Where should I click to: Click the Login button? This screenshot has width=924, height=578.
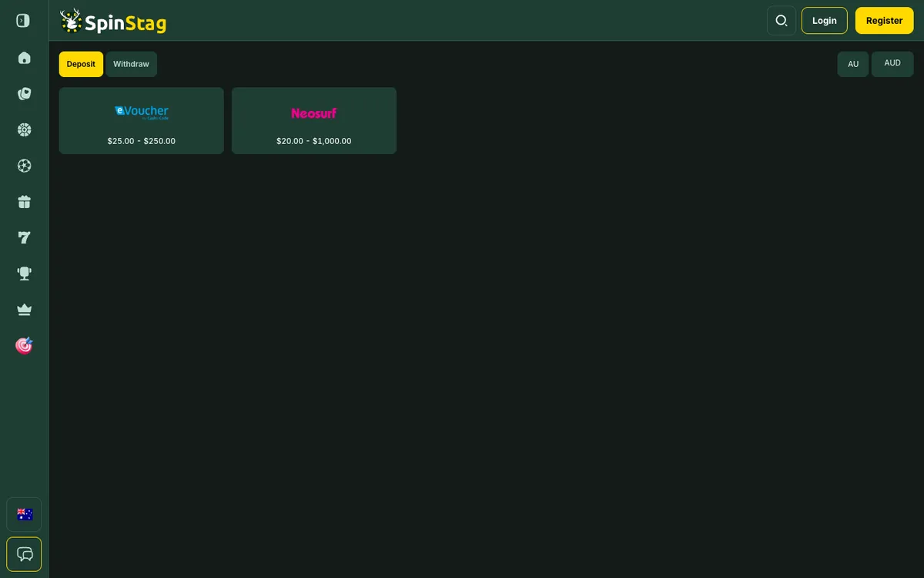coord(825,21)
